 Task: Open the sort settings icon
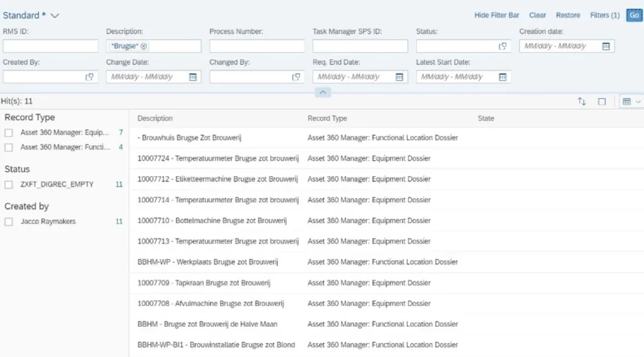click(582, 101)
